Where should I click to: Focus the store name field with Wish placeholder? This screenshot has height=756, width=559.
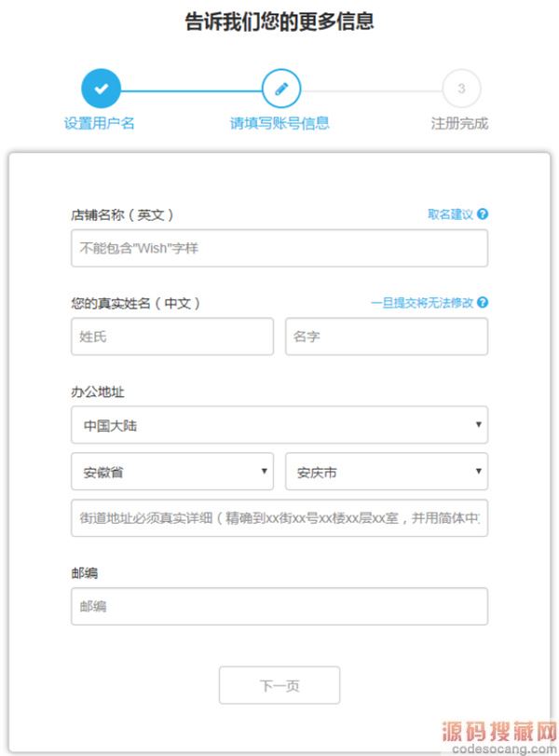click(x=279, y=248)
